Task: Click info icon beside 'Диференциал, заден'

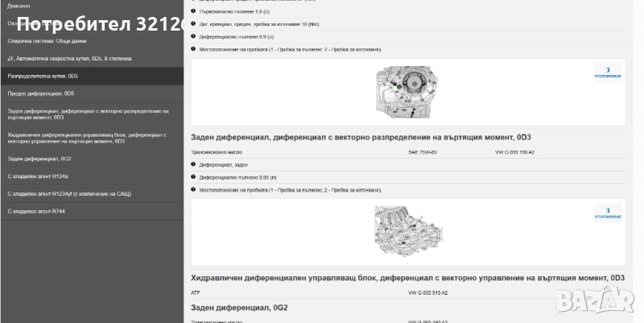Action: 193,164
